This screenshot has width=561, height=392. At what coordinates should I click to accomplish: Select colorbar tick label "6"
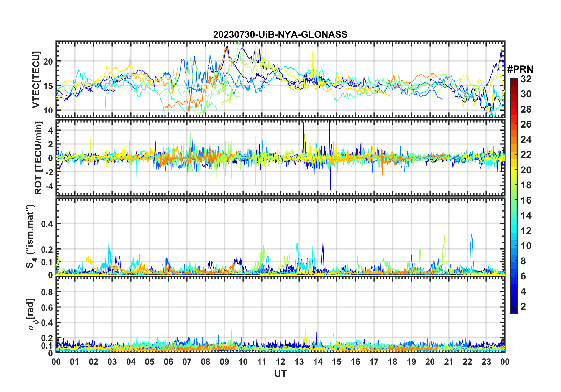[x=523, y=276]
